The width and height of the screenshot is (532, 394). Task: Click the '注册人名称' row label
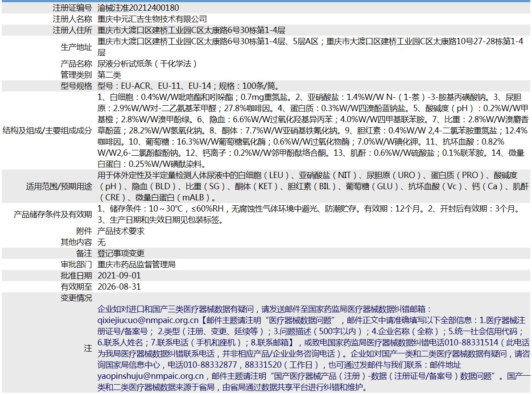[x=72, y=19]
